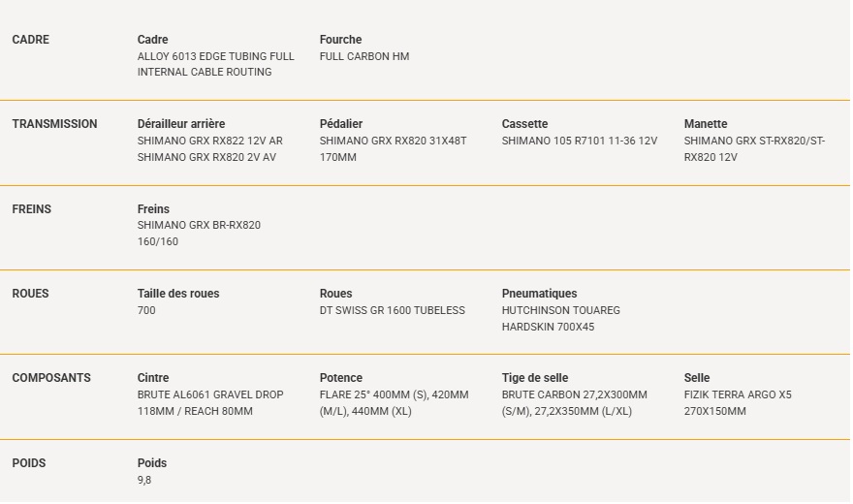Select the DT SWISS GR 1600 TUBELESS text
This screenshot has width=853, height=504.
[x=393, y=310]
